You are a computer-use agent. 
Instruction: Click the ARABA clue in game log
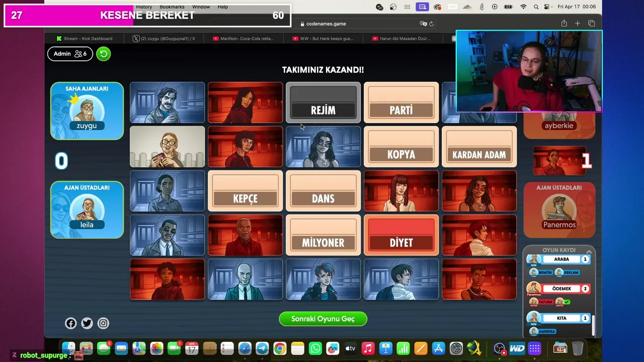click(561, 259)
